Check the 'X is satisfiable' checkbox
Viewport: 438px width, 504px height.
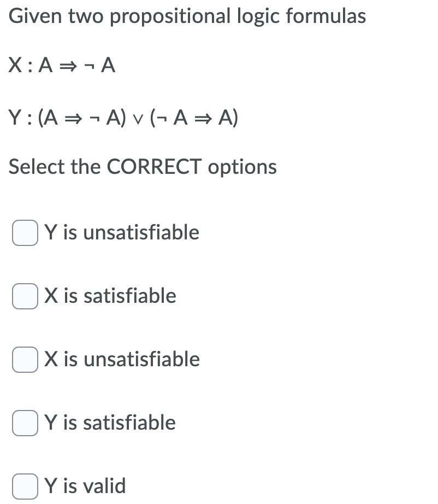click(x=24, y=296)
